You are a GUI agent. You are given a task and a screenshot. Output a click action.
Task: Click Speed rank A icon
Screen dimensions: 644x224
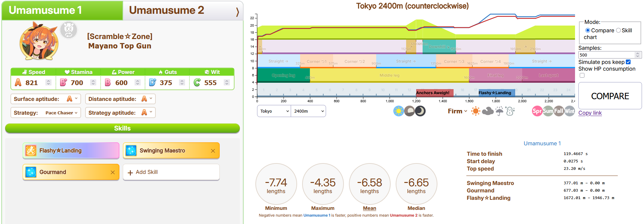point(18,82)
